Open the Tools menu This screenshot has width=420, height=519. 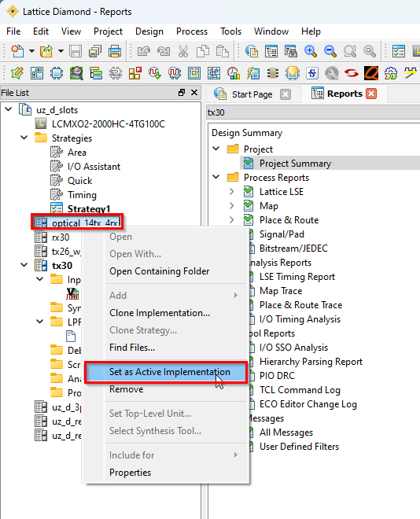(231, 31)
